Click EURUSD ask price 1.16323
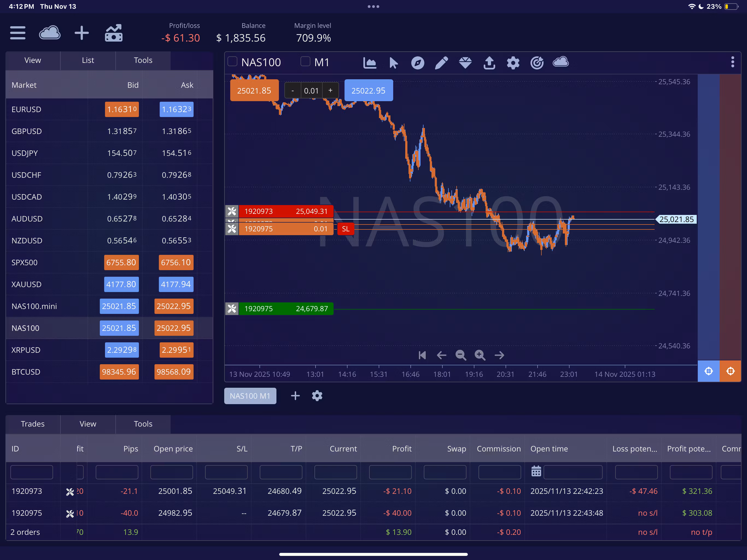 (x=177, y=109)
